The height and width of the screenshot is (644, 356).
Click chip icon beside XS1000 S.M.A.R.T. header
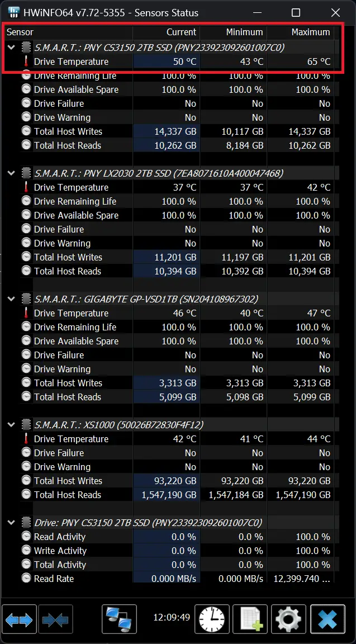coord(26,424)
